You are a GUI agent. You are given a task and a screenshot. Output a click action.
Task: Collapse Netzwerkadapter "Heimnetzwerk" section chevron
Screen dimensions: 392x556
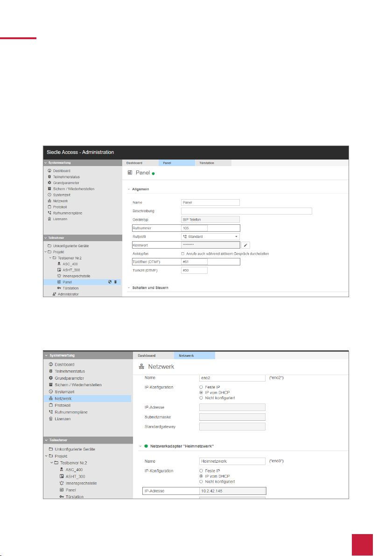pos(140,446)
